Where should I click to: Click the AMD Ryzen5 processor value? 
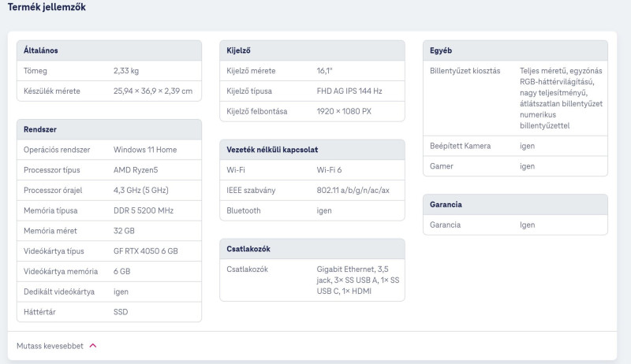[x=136, y=170]
